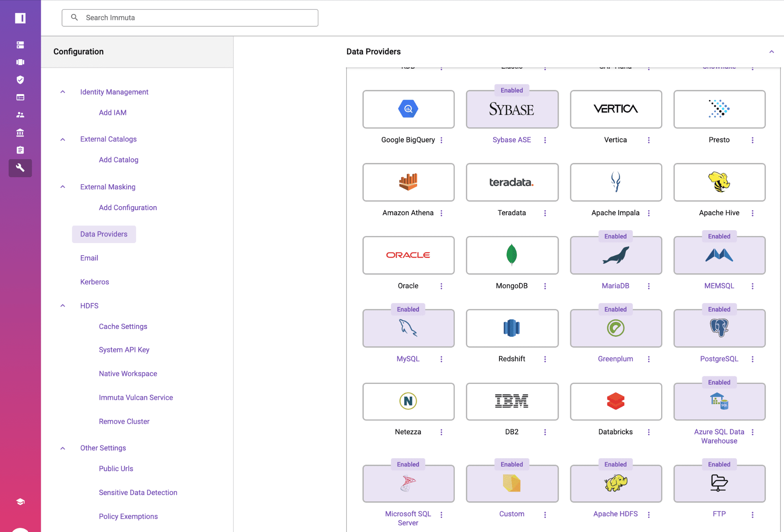This screenshot has width=784, height=532.
Task: Open the data sources sidebar icon
Action: tap(20, 45)
